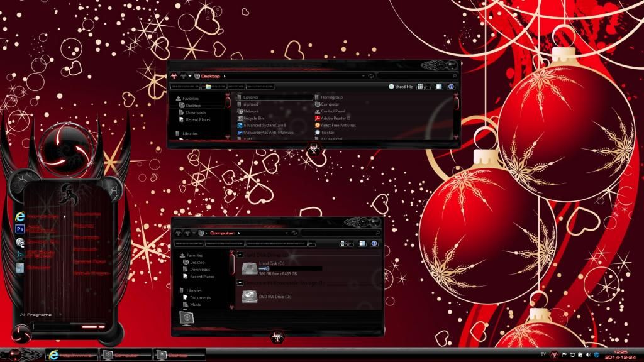This screenshot has height=362, width=644.
Task: Expand Computer breadcrumb arrow in address bar
Action: pyautogui.click(x=238, y=233)
